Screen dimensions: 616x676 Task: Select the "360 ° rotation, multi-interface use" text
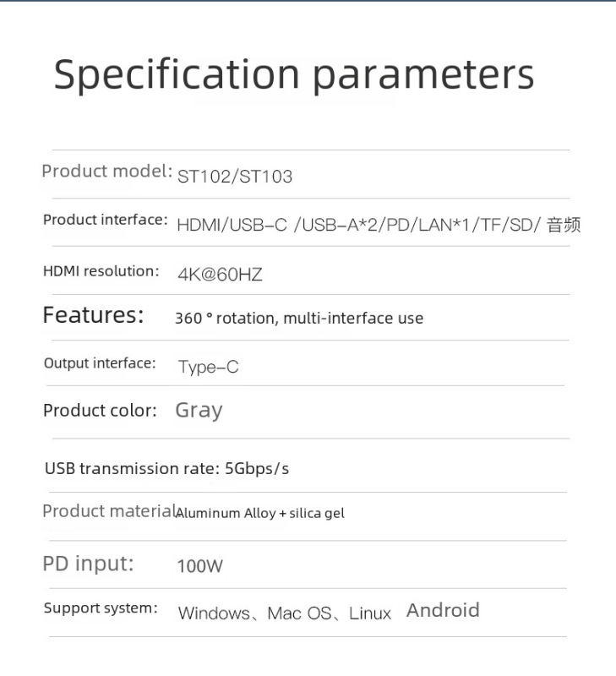pos(298,319)
